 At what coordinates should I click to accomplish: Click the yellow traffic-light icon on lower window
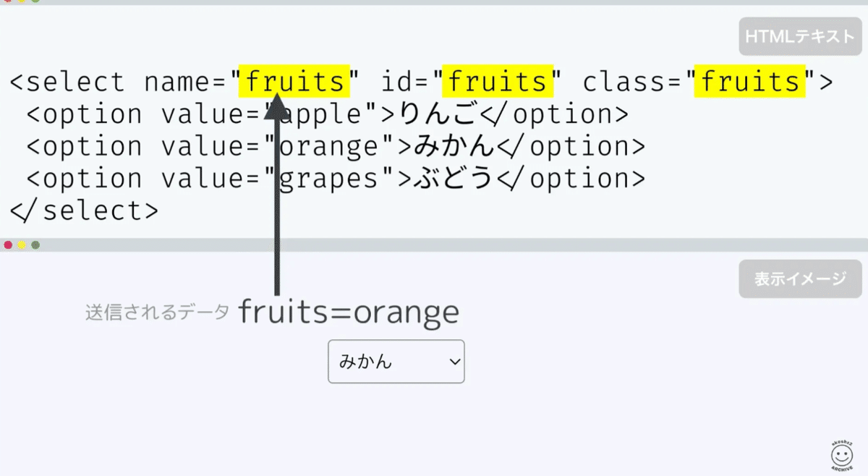pos(21,245)
